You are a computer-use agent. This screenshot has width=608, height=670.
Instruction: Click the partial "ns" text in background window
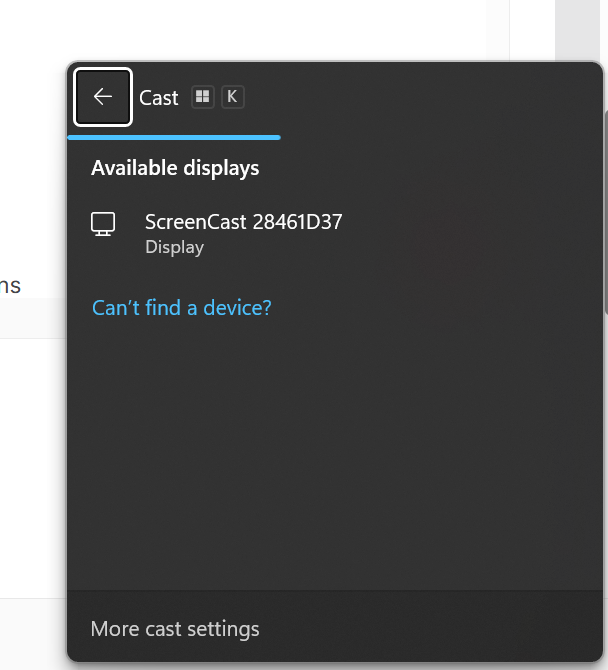tap(10, 285)
